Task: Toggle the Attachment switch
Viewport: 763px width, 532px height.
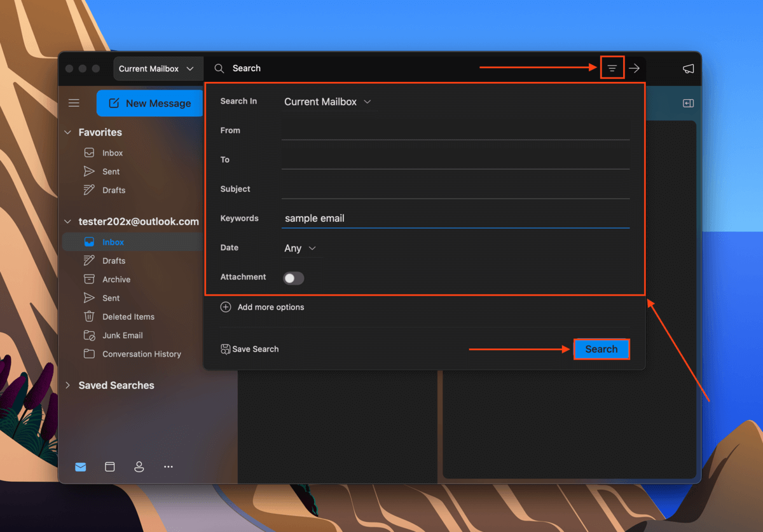Action: click(294, 278)
